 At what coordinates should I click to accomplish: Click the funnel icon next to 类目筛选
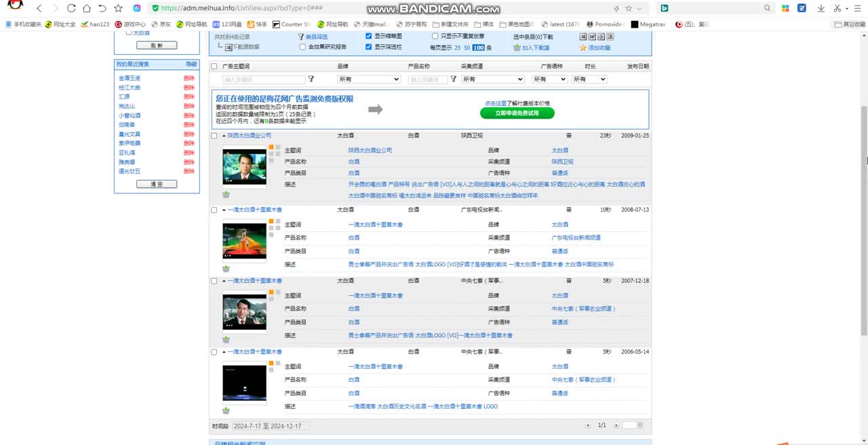click(301, 37)
